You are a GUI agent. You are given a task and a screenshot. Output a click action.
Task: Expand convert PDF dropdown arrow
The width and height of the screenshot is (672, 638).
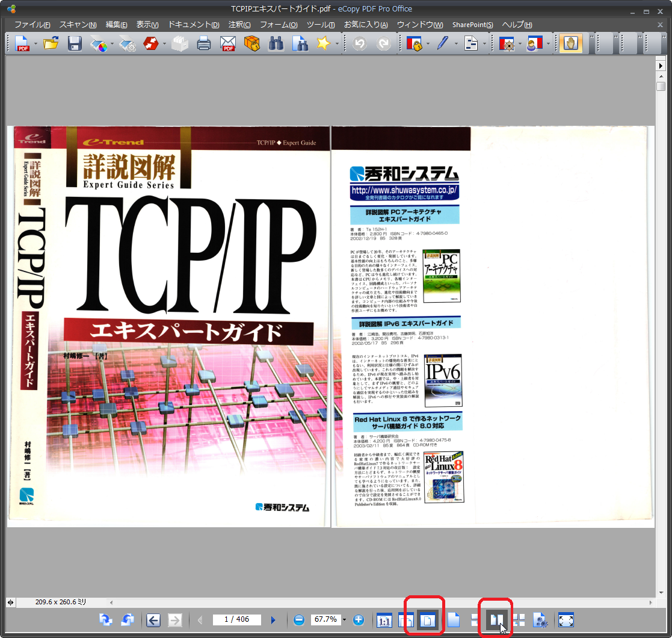(x=164, y=44)
